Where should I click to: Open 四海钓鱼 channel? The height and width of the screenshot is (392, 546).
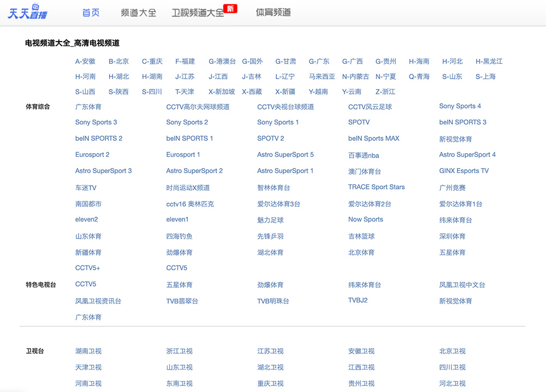click(179, 236)
